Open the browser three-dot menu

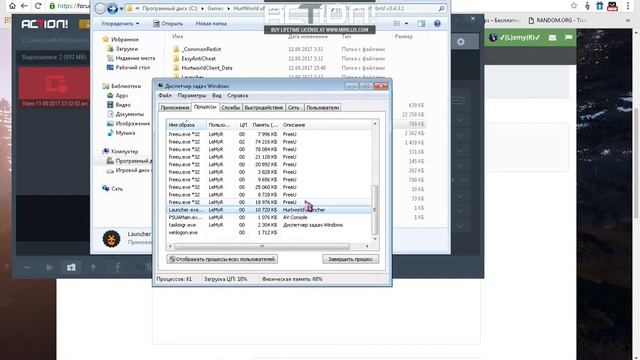tap(628, 6)
